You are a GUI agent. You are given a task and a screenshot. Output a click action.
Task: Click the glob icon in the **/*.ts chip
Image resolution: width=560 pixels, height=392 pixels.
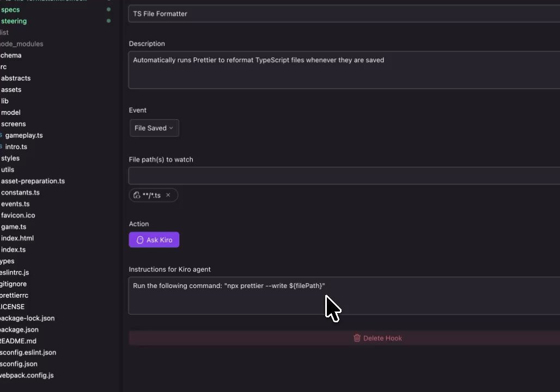pyautogui.click(x=137, y=195)
